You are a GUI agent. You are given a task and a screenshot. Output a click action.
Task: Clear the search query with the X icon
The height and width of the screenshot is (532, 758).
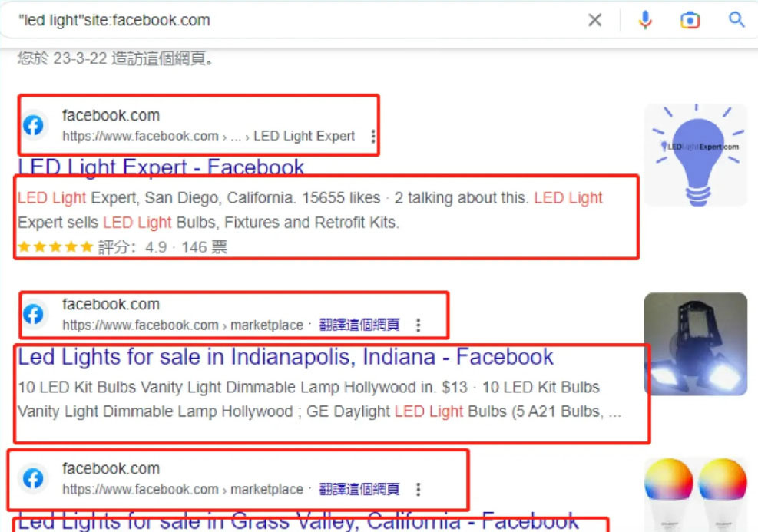point(594,20)
